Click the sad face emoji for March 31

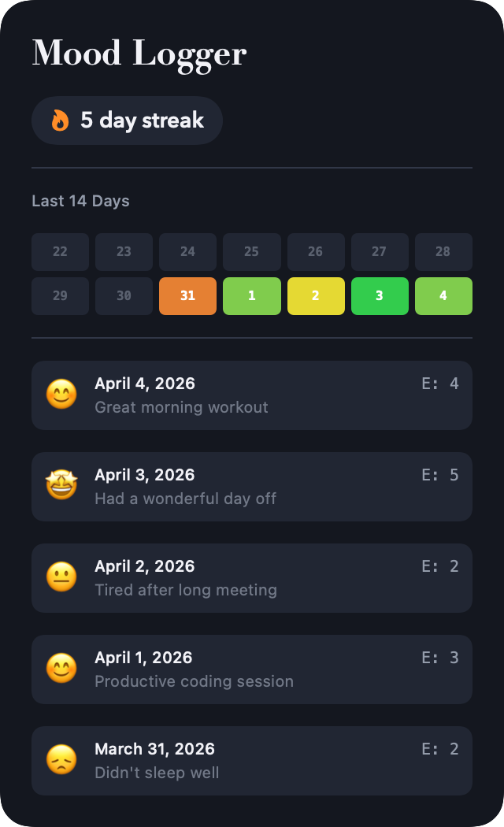(61, 760)
